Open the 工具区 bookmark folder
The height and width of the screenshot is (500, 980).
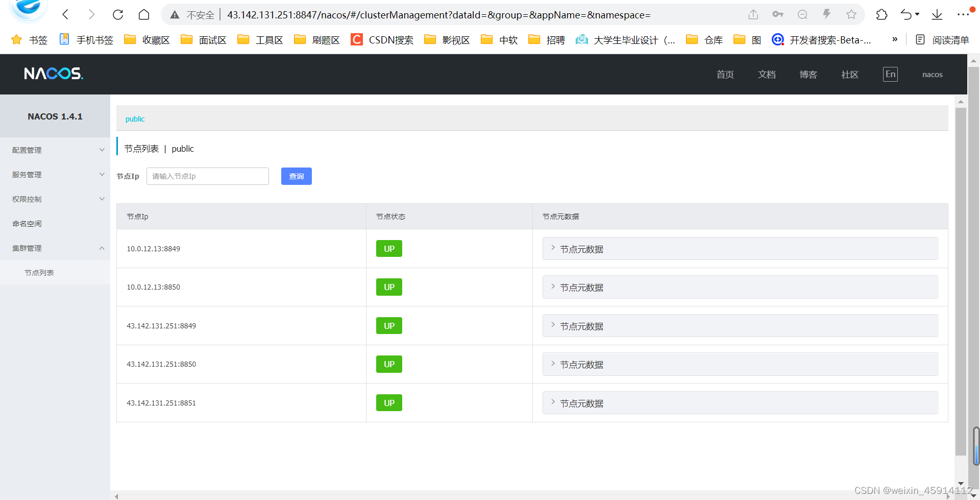[x=260, y=40]
